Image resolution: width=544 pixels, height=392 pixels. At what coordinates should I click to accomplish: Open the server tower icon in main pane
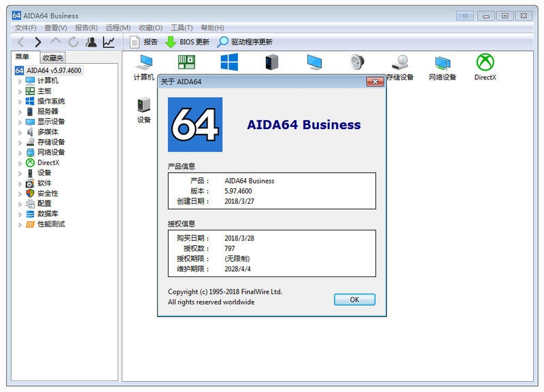pyautogui.click(x=272, y=63)
